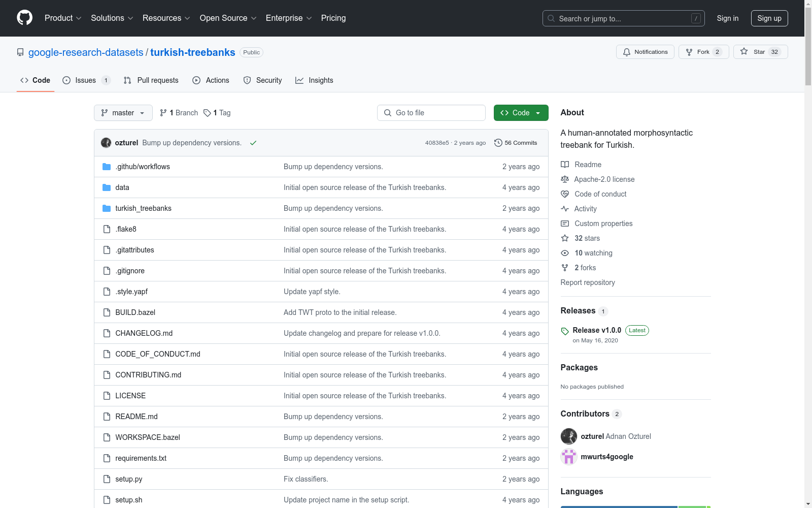Click ozturel's avatar in Contributors
Viewport: 812px width, 508px height.
coord(569,436)
